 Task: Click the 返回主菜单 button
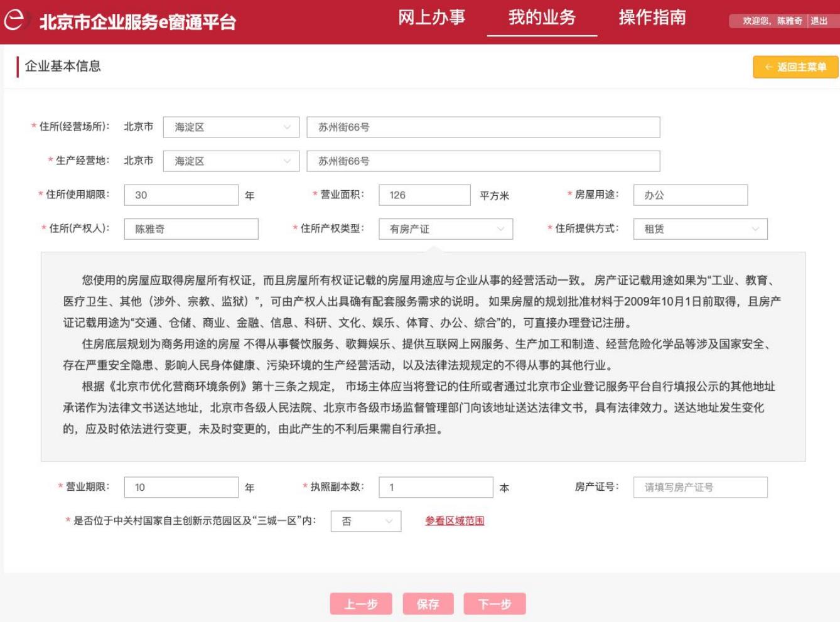tap(795, 67)
